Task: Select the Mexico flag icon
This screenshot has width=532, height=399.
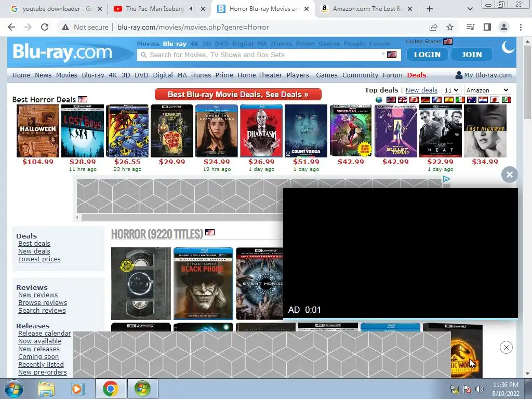Action: (x=506, y=100)
